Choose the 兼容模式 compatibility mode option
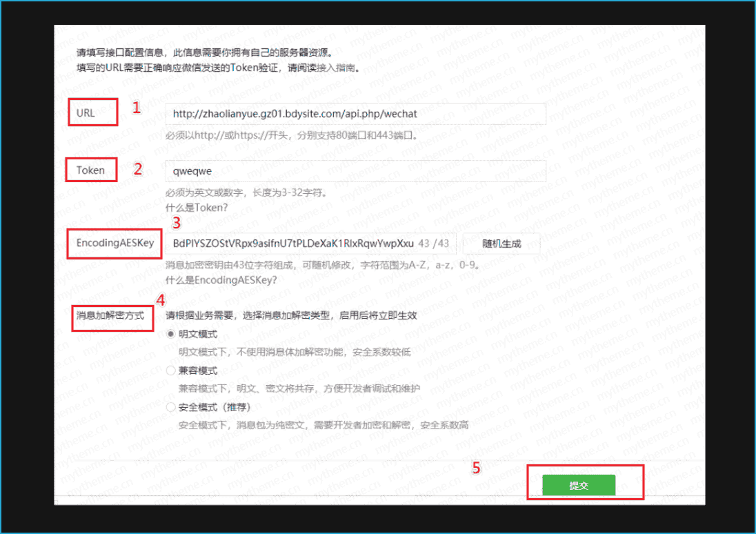This screenshot has height=534, width=756. point(170,370)
